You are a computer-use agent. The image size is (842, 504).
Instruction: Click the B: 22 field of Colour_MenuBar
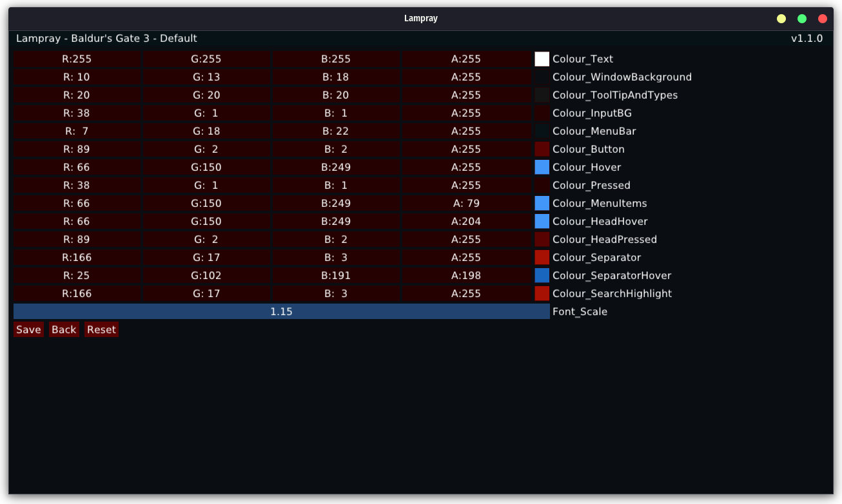pos(337,131)
